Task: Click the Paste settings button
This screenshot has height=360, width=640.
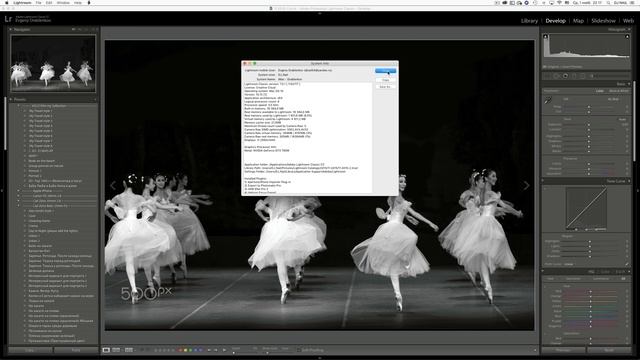Action: pyautogui.click(x=76, y=350)
